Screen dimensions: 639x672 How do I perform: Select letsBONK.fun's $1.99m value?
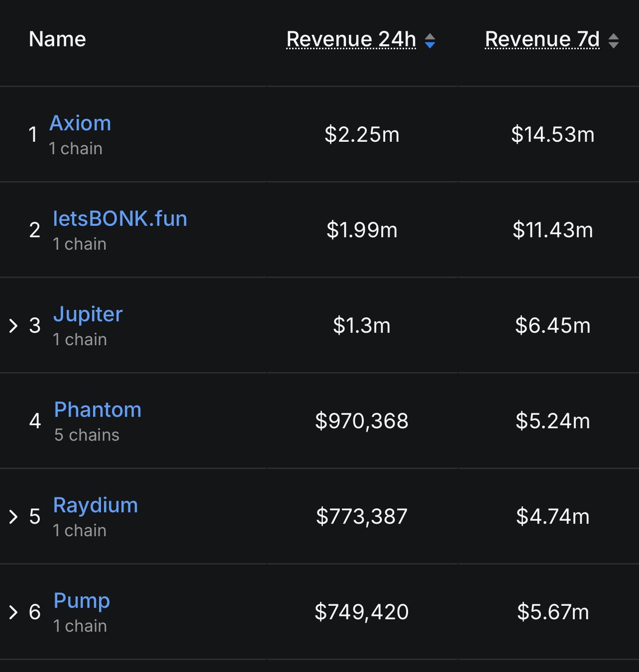(362, 230)
